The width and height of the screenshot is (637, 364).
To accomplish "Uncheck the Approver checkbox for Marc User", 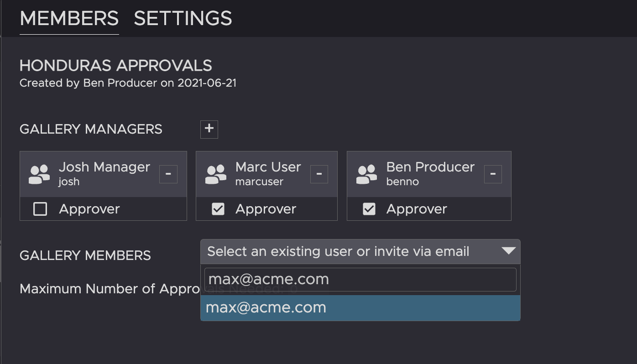I will coord(218,209).
